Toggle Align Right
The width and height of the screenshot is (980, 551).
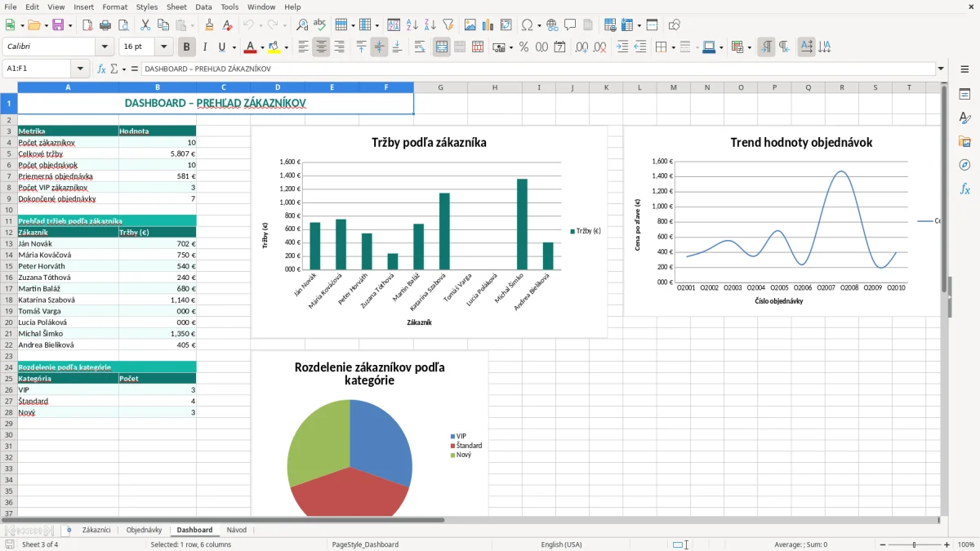tap(339, 47)
